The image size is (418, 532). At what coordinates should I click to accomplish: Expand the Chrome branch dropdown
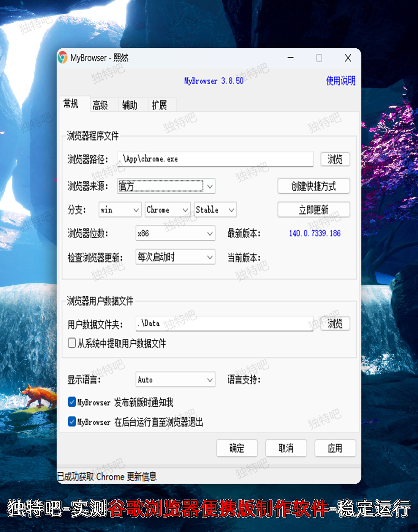(x=167, y=210)
